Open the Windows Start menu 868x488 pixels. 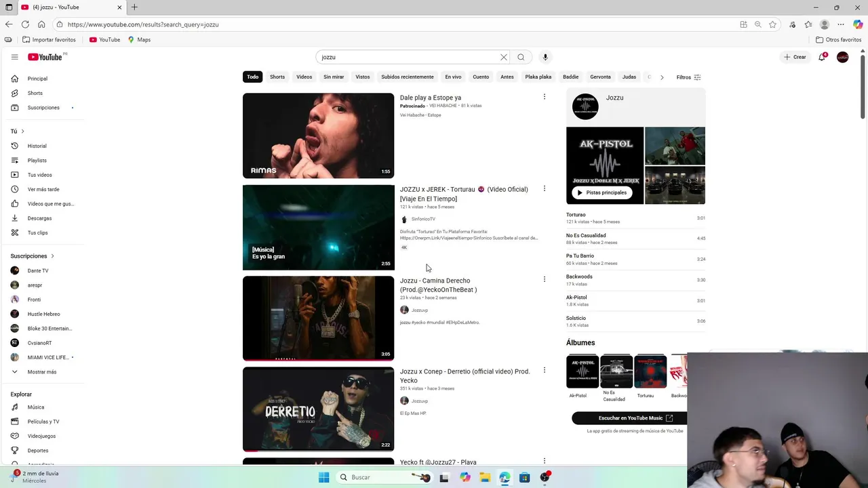click(324, 477)
